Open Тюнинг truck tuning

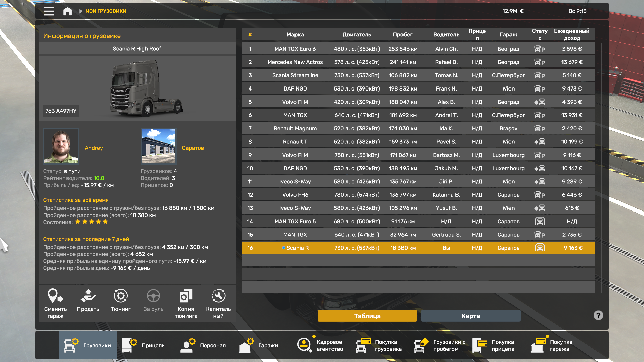(121, 296)
